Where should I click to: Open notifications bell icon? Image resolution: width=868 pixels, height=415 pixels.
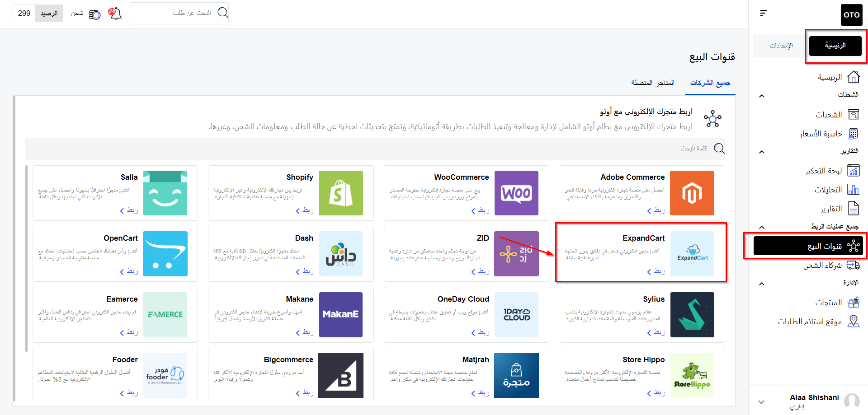tap(115, 14)
